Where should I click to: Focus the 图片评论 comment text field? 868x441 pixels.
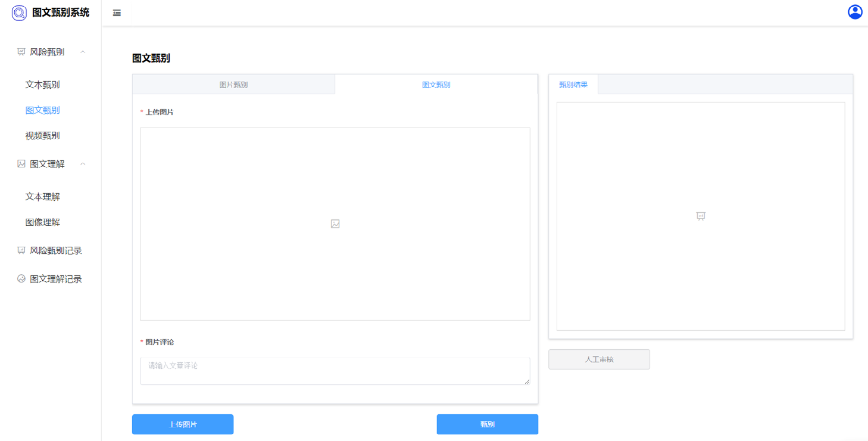(x=335, y=371)
